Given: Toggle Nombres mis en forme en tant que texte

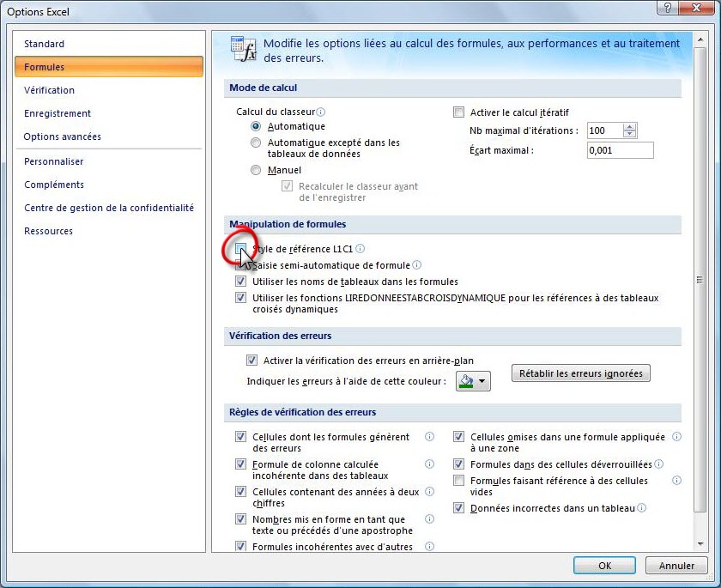Looking at the screenshot, I should click(x=240, y=519).
